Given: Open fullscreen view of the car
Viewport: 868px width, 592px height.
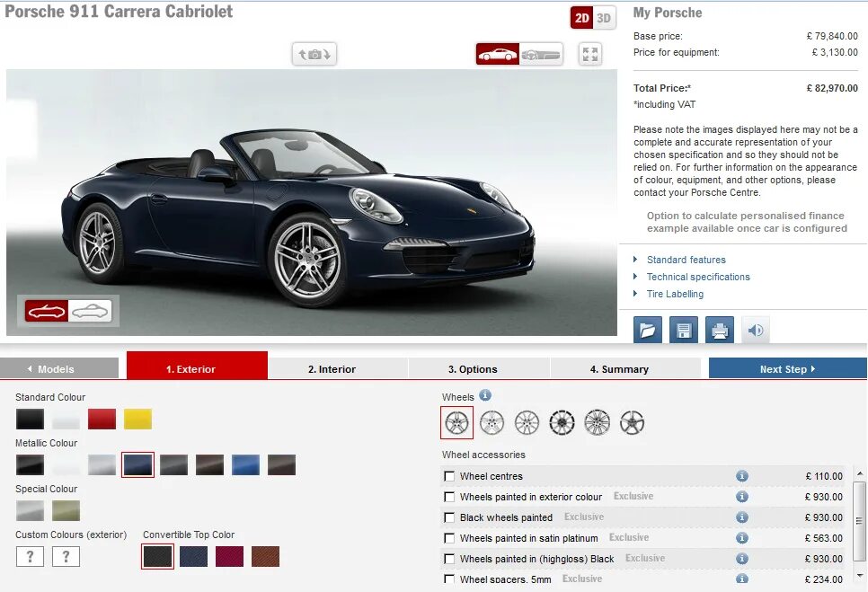Looking at the screenshot, I should [x=590, y=54].
